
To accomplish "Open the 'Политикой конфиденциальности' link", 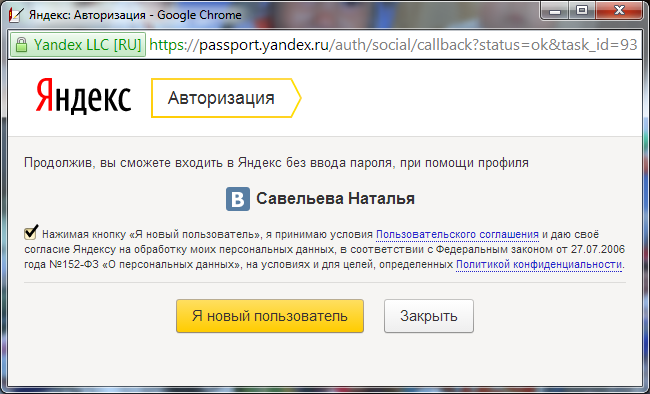I will click(539, 265).
